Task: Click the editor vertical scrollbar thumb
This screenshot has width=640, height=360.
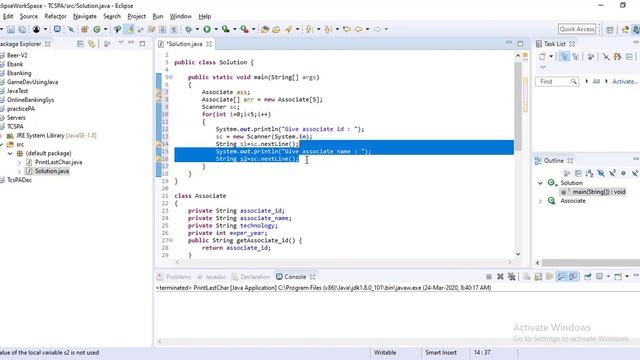Action: [518, 106]
